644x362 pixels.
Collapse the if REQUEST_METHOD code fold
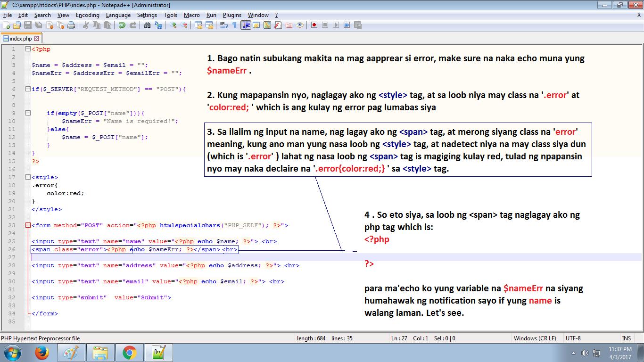coord(28,89)
